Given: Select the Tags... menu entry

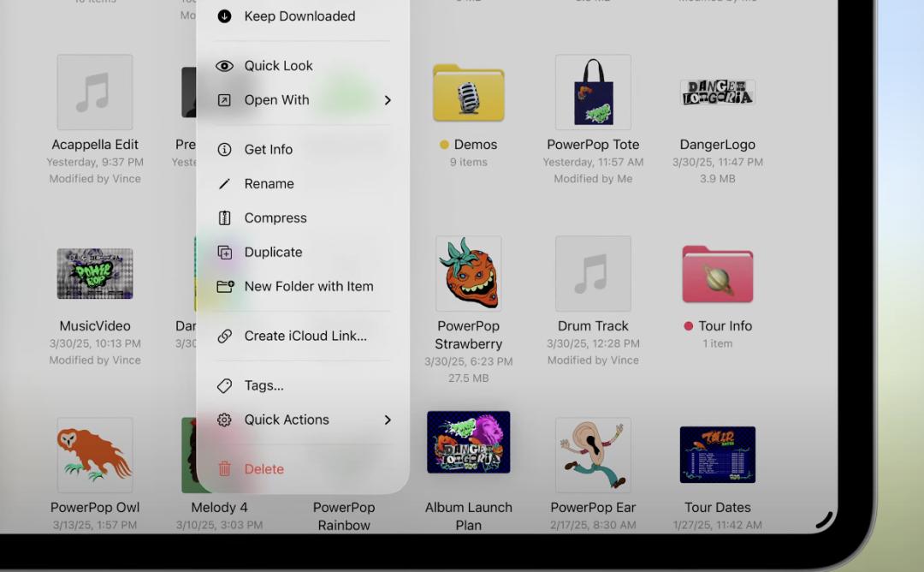Looking at the screenshot, I should pos(302,385).
